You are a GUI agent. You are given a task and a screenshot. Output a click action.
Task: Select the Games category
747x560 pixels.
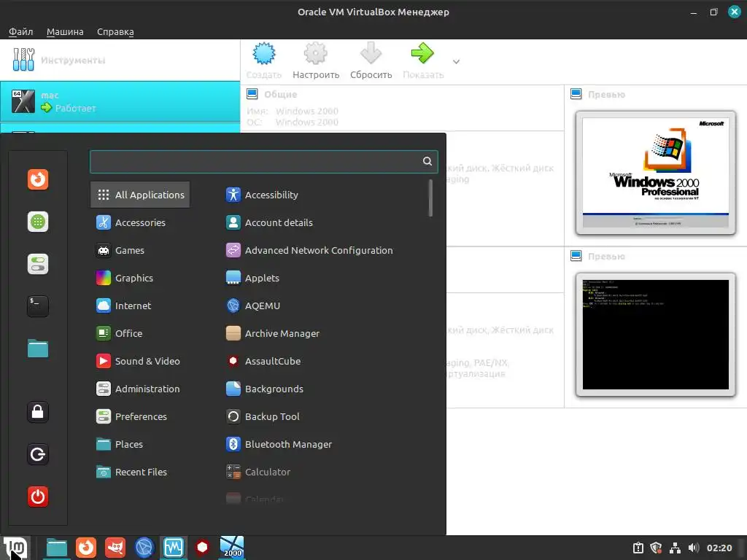click(140, 250)
